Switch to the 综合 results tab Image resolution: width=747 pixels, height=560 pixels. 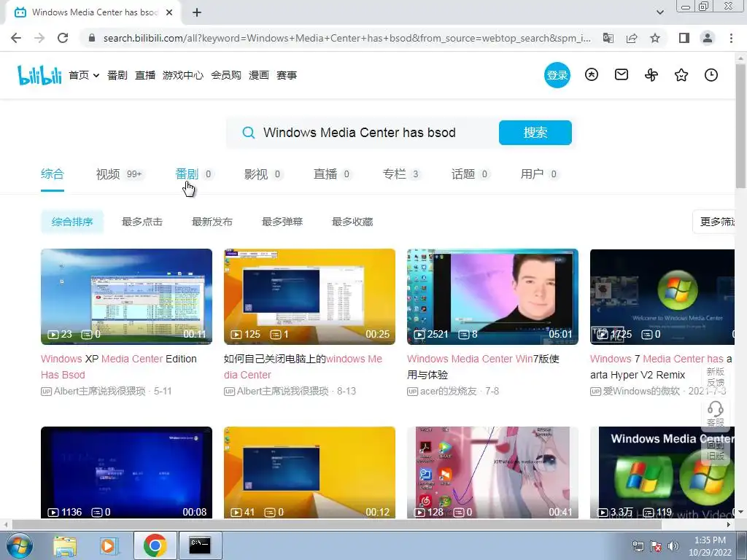tap(53, 174)
